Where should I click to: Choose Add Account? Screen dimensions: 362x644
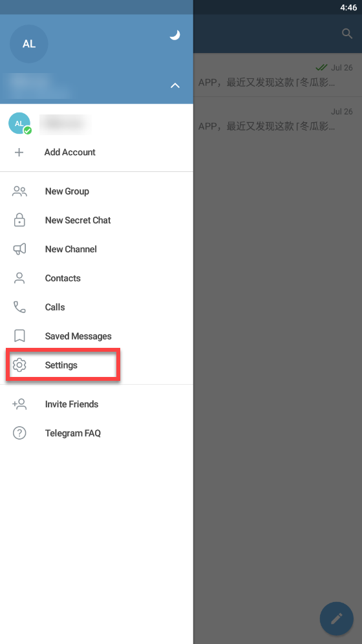point(96,153)
